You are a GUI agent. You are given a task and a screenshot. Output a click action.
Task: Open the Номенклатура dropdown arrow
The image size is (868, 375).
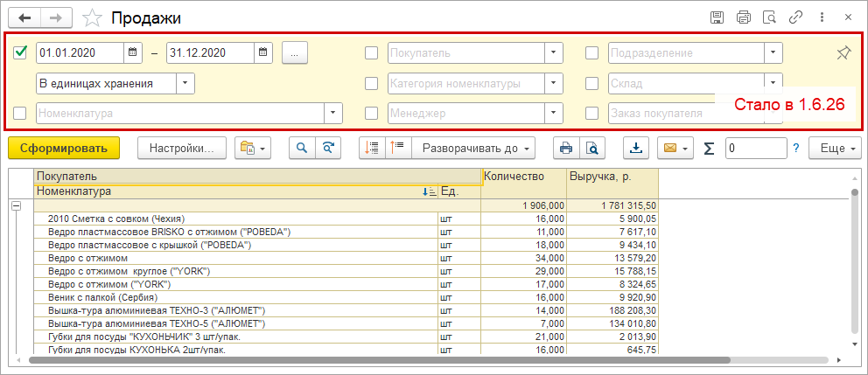pos(333,114)
